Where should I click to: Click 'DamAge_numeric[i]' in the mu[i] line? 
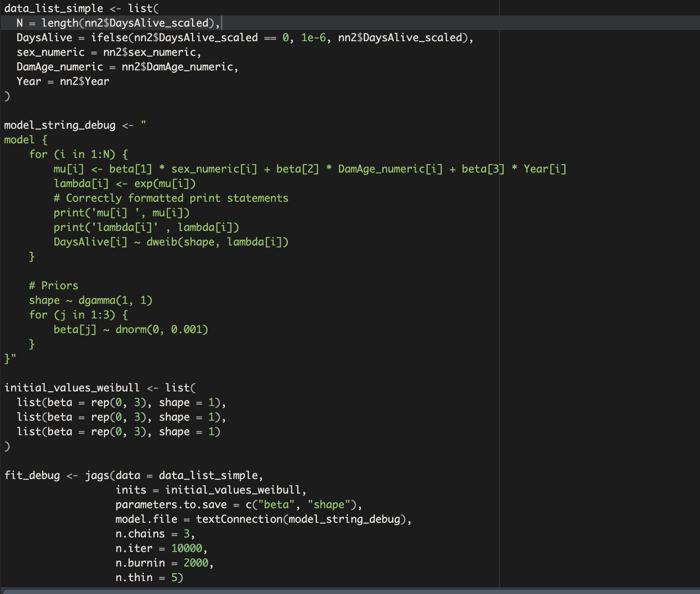tap(390, 169)
